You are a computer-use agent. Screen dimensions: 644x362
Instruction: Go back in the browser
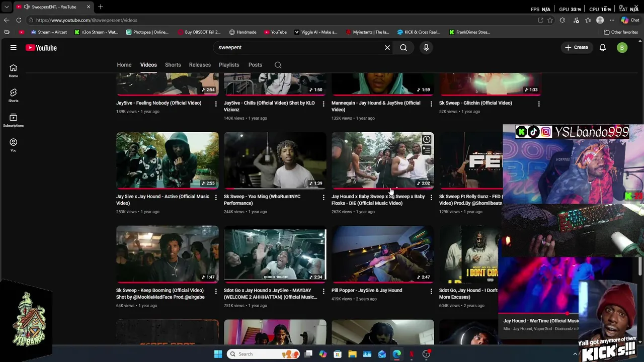(x=7, y=20)
